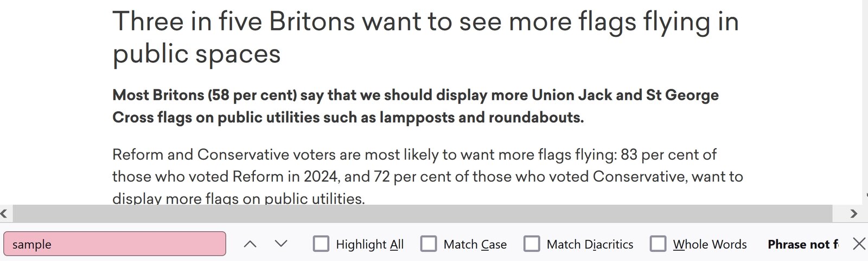Toggle the Match Case checkbox

pyautogui.click(x=429, y=244)
